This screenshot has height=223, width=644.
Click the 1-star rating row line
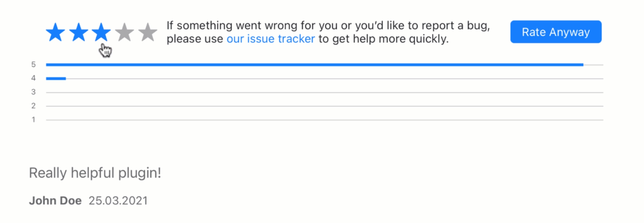point(324,120)
